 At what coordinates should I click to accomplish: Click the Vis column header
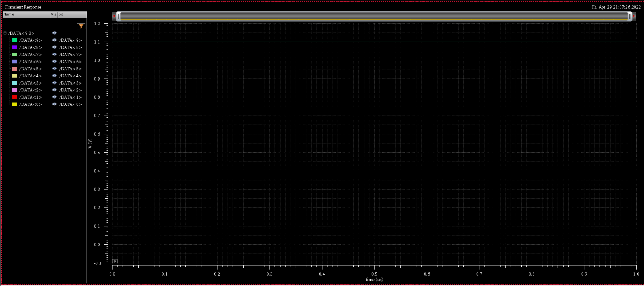pyautogui.click(x=54, y=14)
